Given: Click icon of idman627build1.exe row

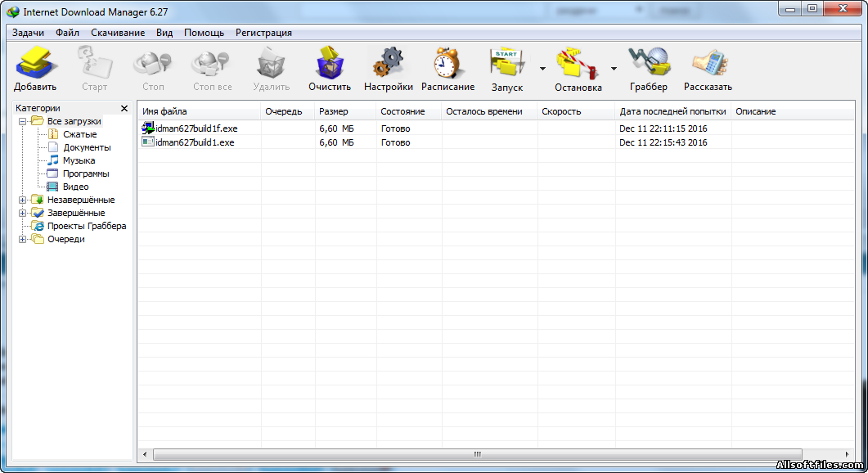Looking at the screenshot, I should coord(148,142).
